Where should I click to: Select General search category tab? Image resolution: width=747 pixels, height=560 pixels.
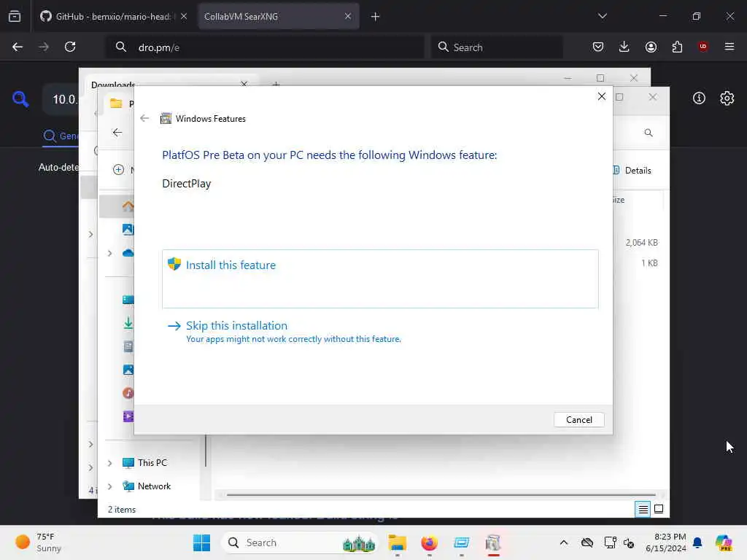[61, 136]
